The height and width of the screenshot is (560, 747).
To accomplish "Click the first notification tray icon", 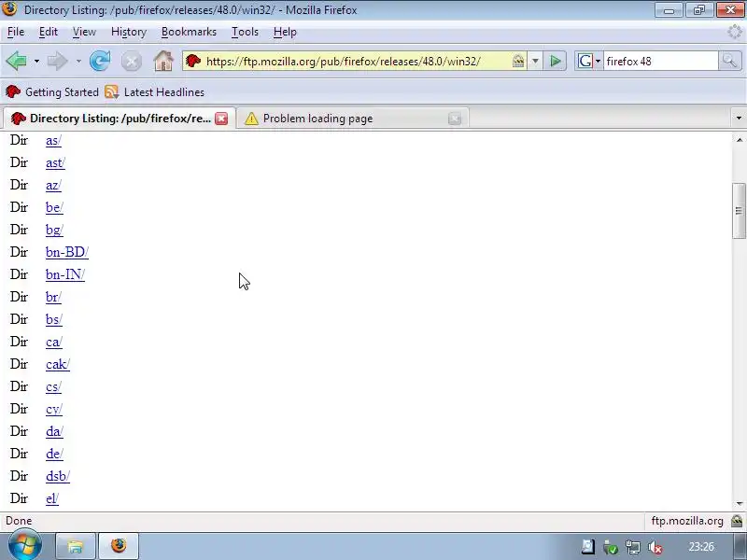I will [588, 547].
